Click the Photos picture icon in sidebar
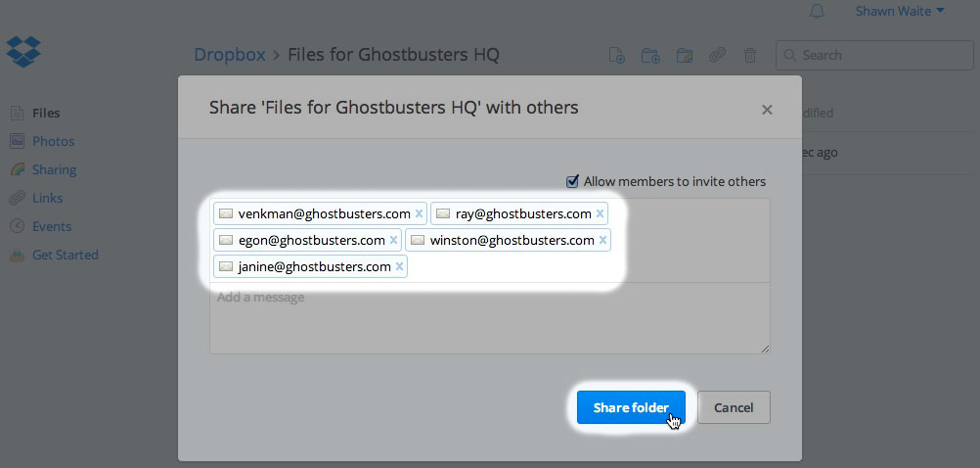Viewport: 980px width, 468px height. coord(17,141)
